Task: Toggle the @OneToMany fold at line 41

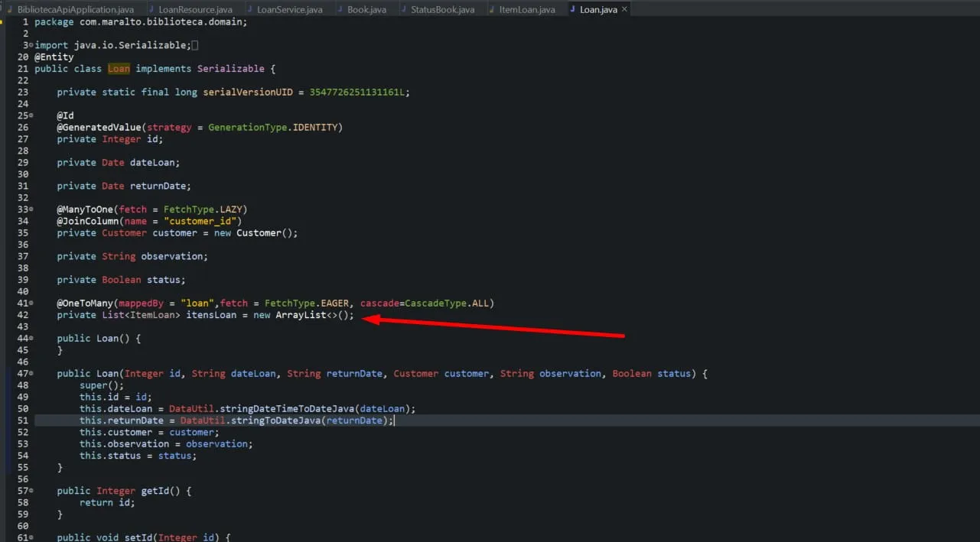Action: (x=31, y=303)
